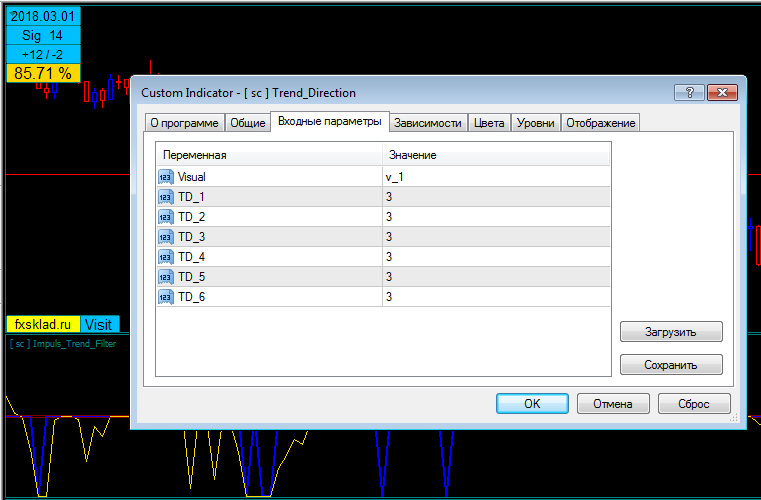Viewport: 761px width, 500px height.
Task: Select the TD_2 variable name
Action: click(x=191, y=217)
